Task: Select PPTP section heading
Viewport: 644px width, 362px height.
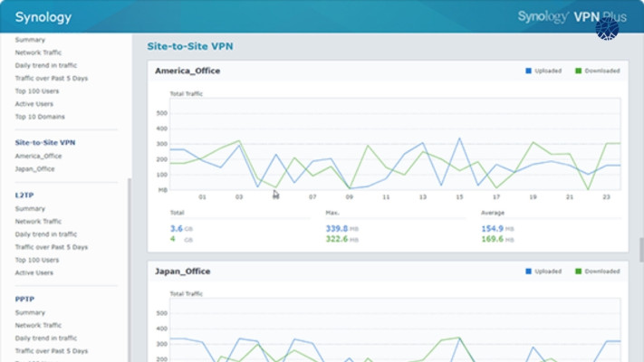Action: 24,299
